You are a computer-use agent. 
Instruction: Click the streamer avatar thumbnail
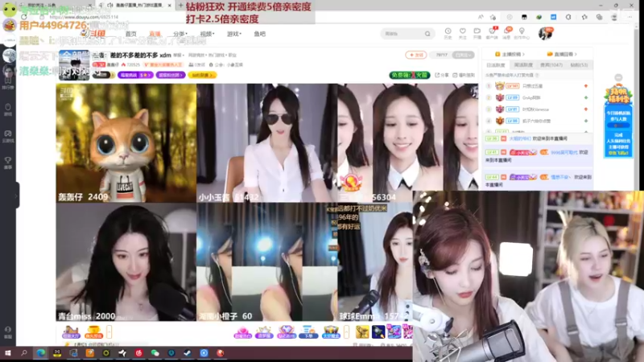(74, 65)
